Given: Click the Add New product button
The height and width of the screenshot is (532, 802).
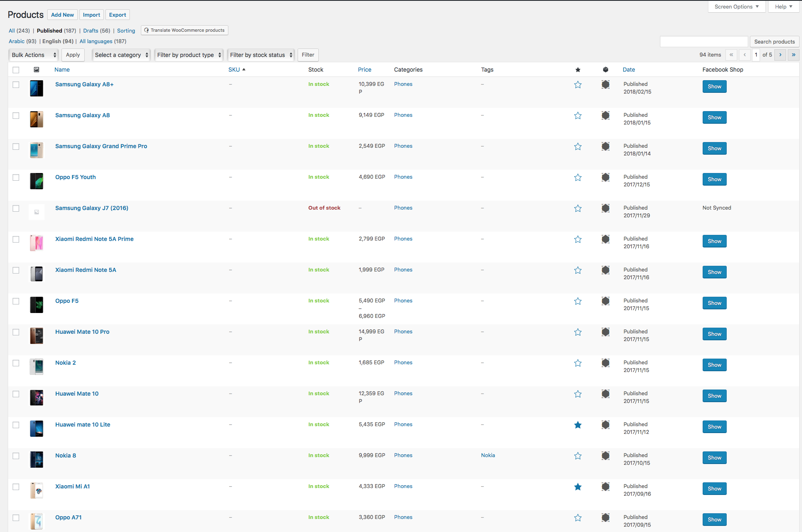Looking at the screenshot, I should coord(62,15).
